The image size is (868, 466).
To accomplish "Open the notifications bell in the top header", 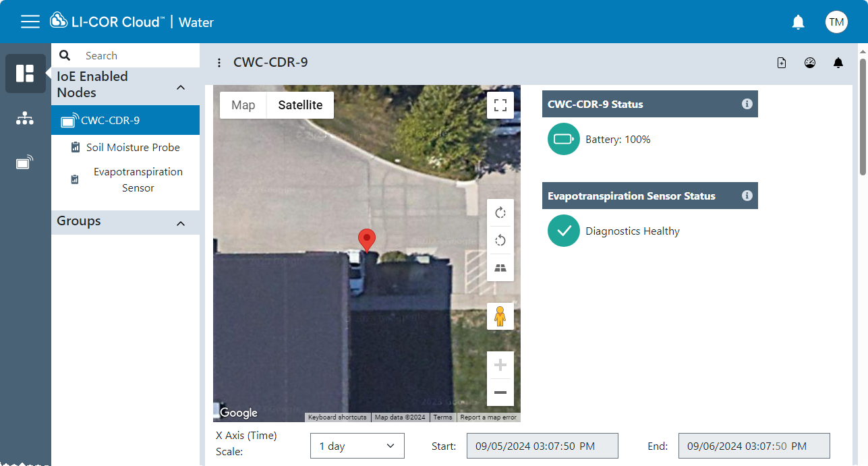I will (x=798, y=22).
